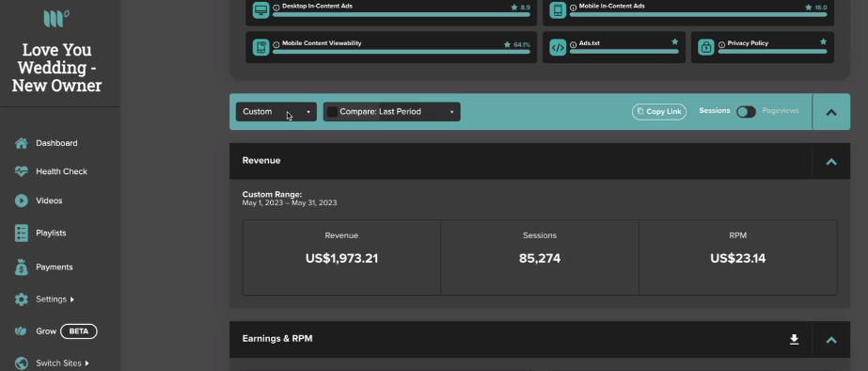Click the Mobile Content Viewability icon
The height and width of the screenshot is (371, 868).
click(x=261, y=47)
